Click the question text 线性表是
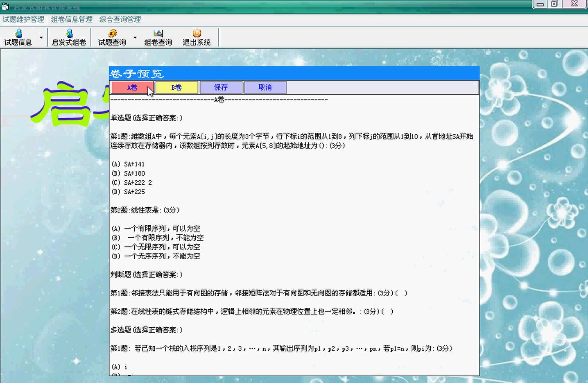 [x=145, y=210]
